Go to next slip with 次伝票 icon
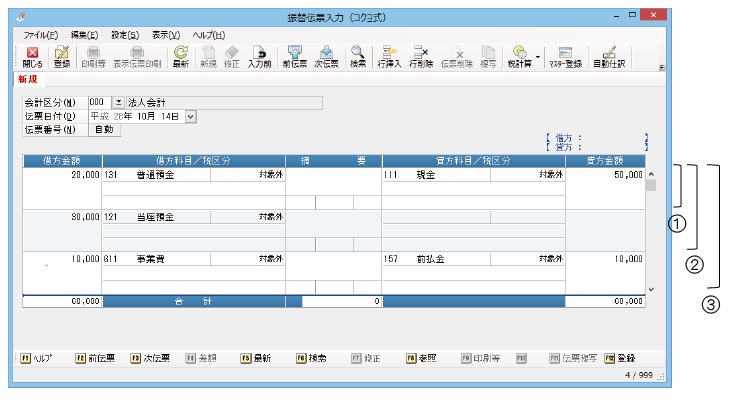This screenshot has width=734, height=405. pyautogui.click(x=325, y=56)
